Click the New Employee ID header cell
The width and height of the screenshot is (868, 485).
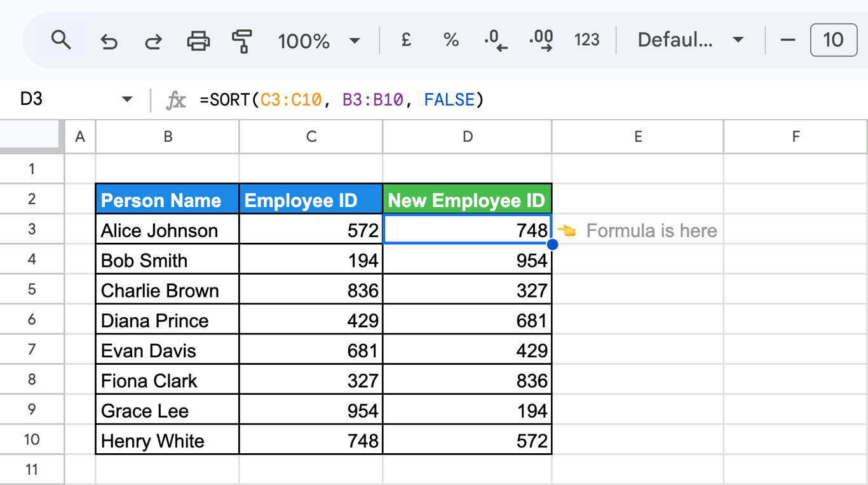pyautogui.click(x=468, y=200)
